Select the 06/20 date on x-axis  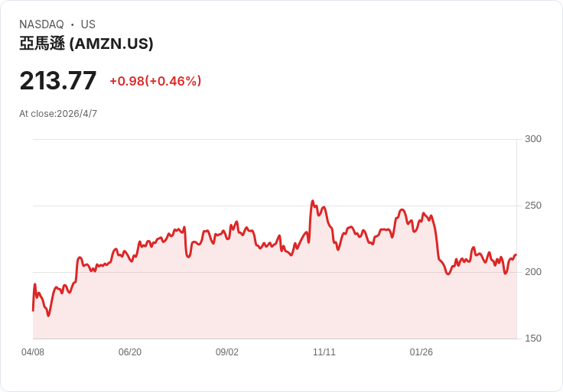(130, 352)
